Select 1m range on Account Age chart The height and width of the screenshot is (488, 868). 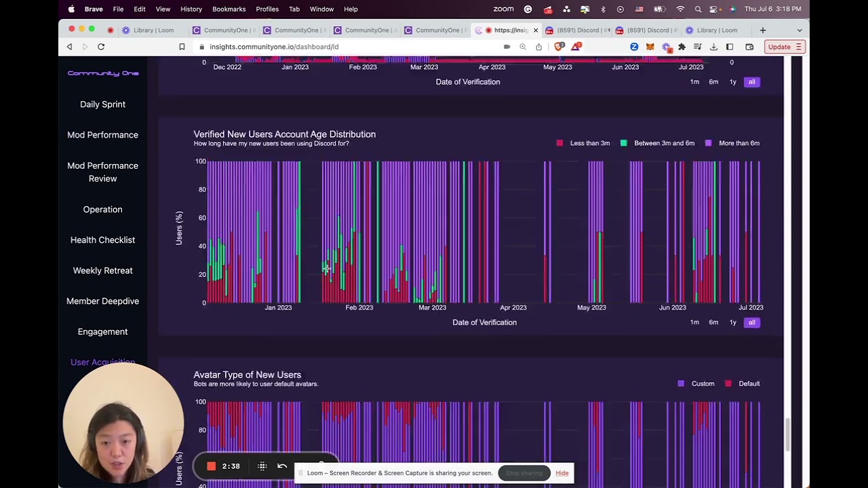tap(694, 323)
